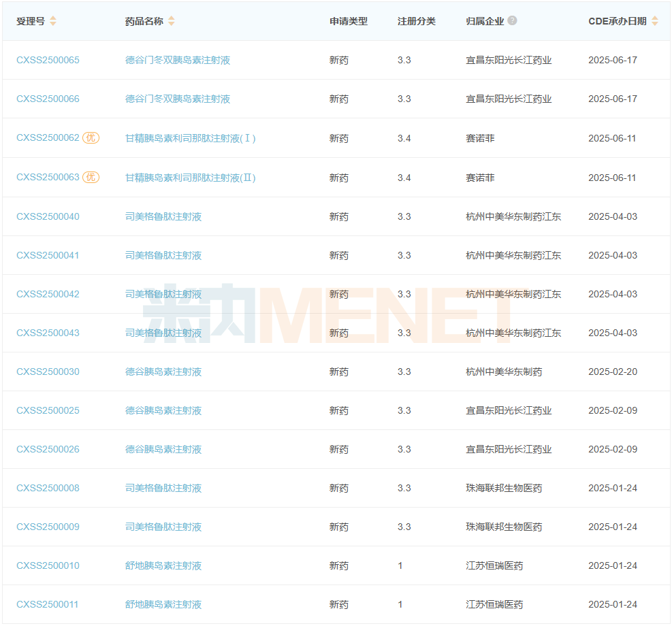Open acceptance number CXSS2500063
This screenshot has height=626, width=672.
(48, 178)
